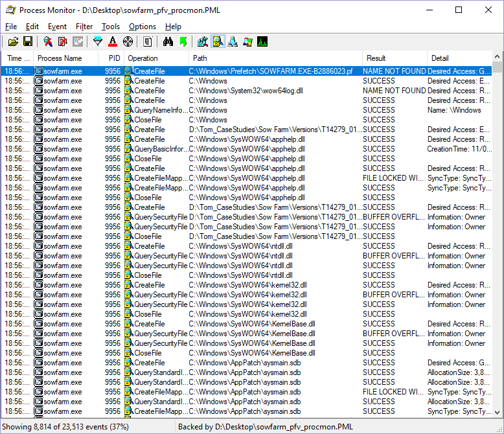Open the Tools menu
This screenshot has width=504, height=434.
coord(111,27)
